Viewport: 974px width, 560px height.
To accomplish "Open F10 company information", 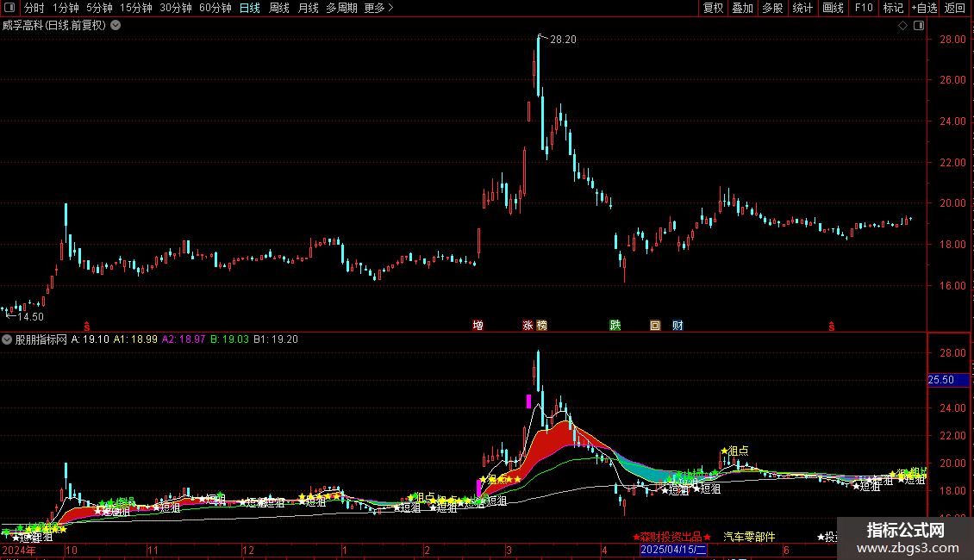I will [864, 8].
